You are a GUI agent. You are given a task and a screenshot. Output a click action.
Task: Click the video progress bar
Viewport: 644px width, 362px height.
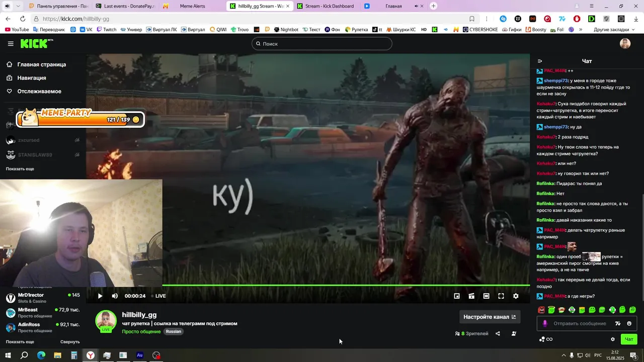click(x=346, y=286)
